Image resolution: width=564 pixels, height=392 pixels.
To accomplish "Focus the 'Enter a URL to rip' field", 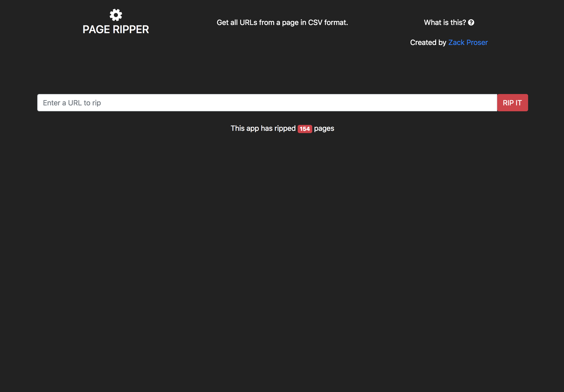I will pos(267,103).
